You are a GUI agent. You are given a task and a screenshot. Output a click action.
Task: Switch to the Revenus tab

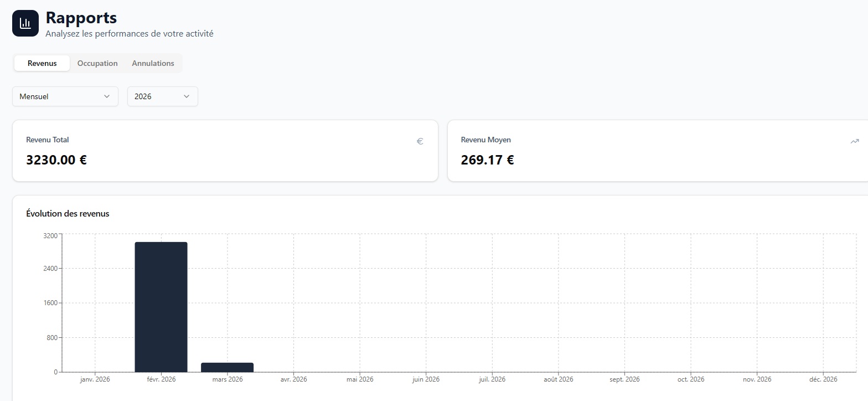pyautogui.click(x=42, y=63)
